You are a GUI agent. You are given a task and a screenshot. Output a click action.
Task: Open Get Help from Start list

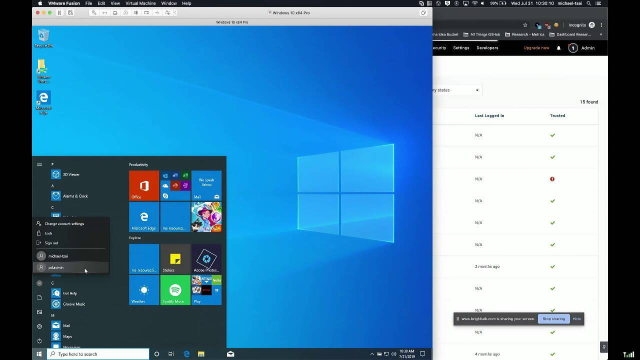pyautogui.click(x=64, y=293)
